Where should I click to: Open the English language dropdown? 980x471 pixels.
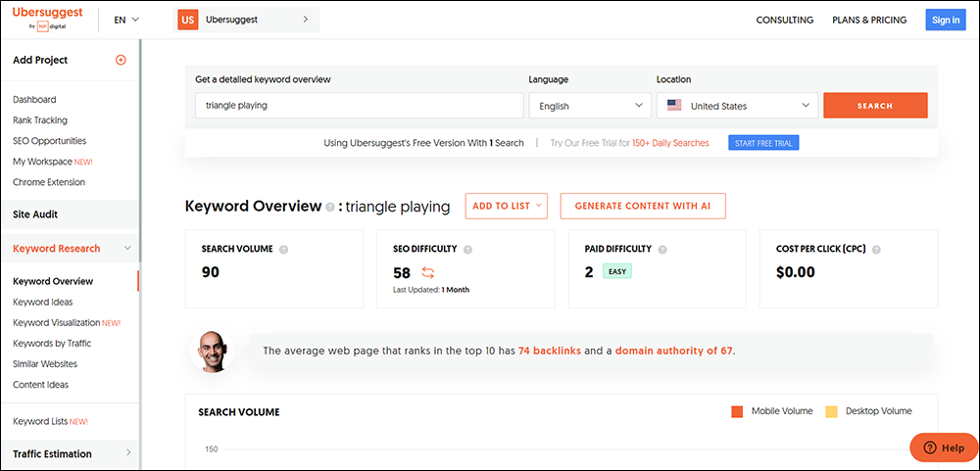589,106
